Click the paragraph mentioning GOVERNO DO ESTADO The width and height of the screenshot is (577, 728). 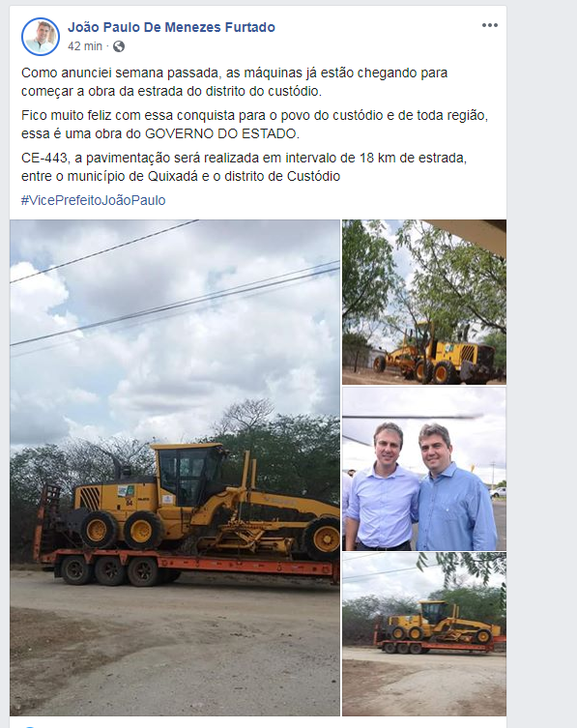[x=254, y=125]
